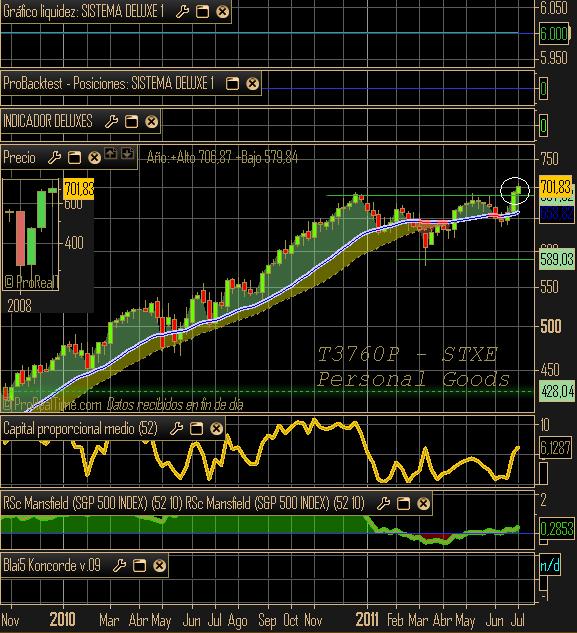Maximize the Precio chart panel
This screenshot has width=577, height=633.
[74, 157]
